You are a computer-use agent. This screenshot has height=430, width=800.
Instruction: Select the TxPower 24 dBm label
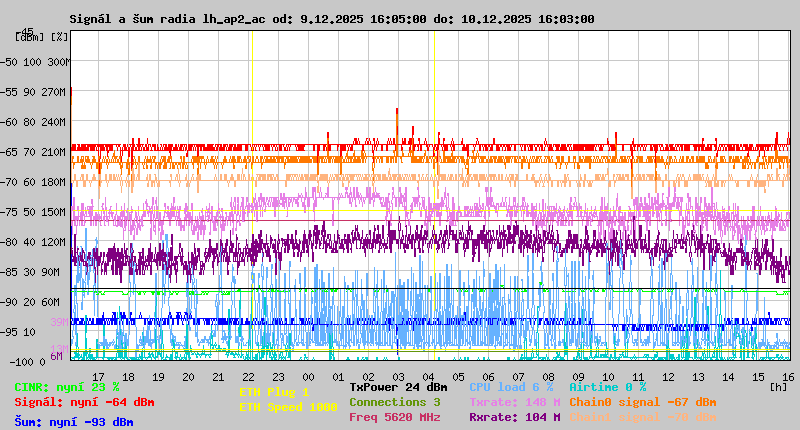pyautogui.click(x=398, y=387)
